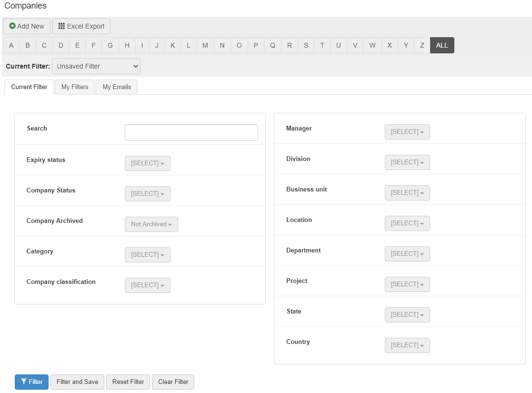
Task: Switch to the My Filters tab
Action: tap(75, 87)
